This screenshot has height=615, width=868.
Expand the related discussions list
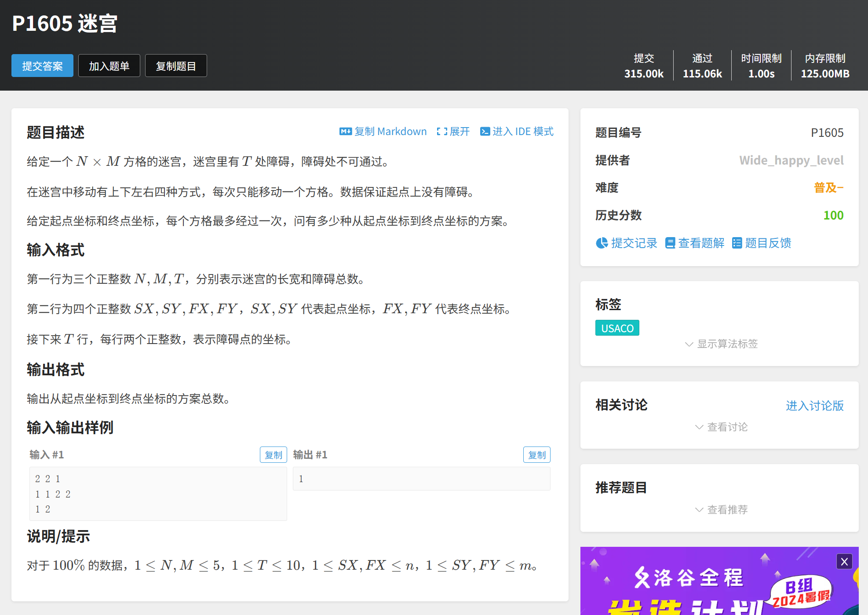point(721,427)
